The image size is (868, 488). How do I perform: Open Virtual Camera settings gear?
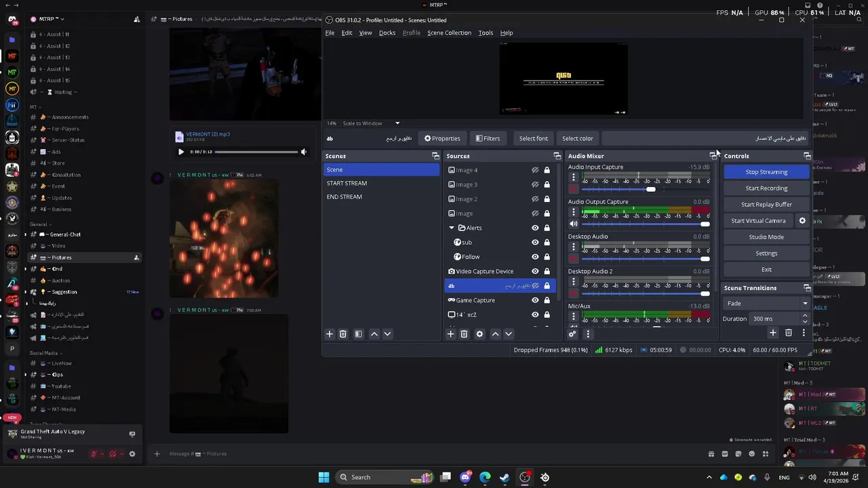tap(802, 220)
